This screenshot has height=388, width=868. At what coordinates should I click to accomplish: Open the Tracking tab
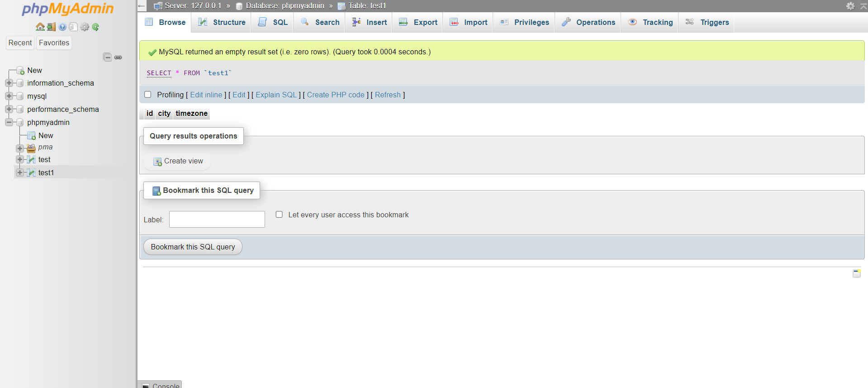650,22
